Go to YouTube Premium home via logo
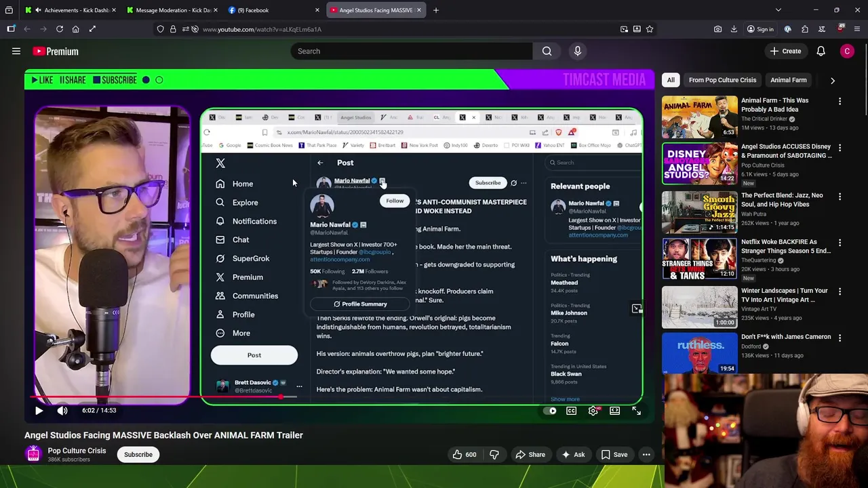 tap(56, 51)
